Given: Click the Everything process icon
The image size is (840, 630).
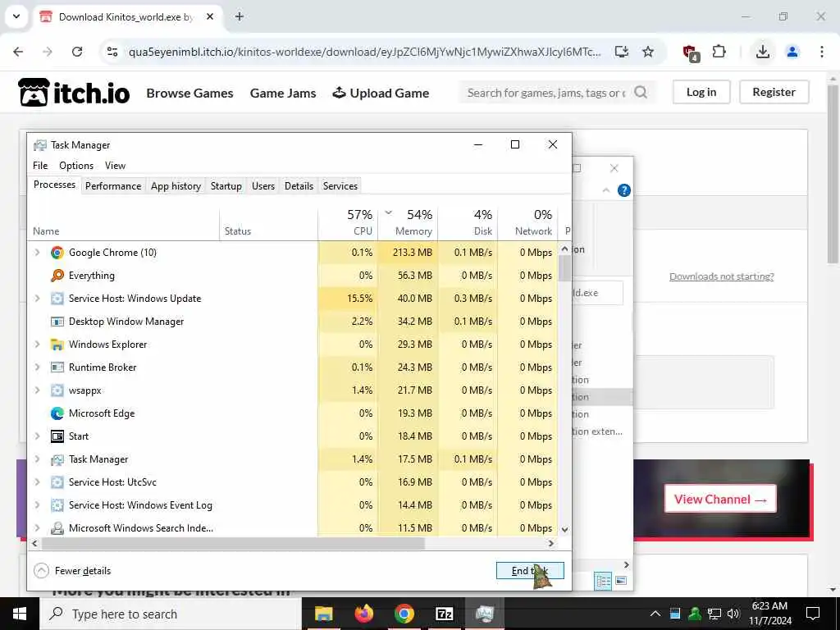Looking at the screenshot, I should point(57,276).
